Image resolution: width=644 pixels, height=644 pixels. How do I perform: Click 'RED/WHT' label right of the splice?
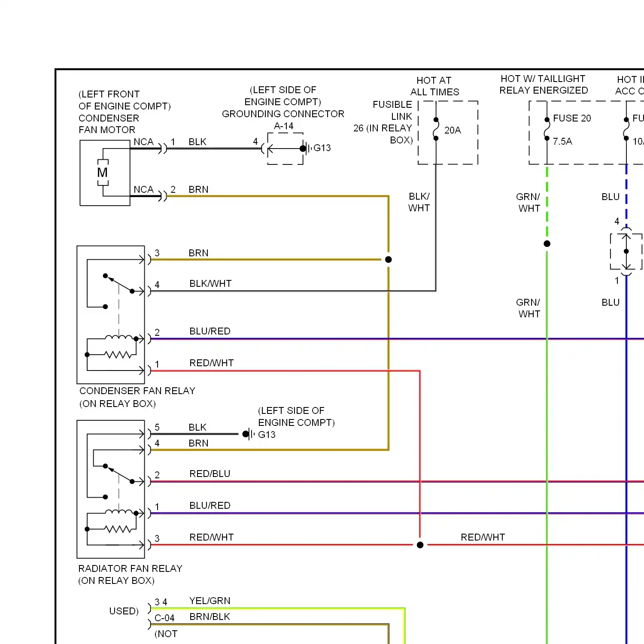pos(483,537)
